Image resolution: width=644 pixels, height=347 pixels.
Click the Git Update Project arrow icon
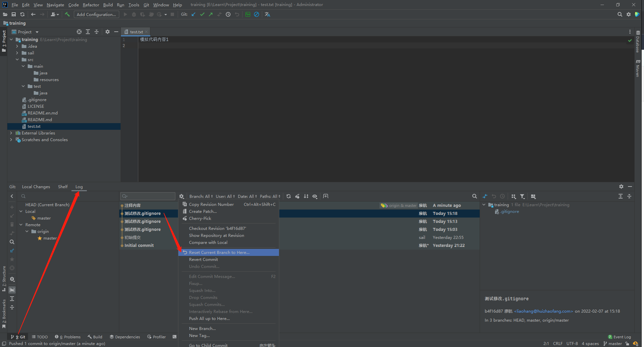pyautogui.click(x=193, y=14)
